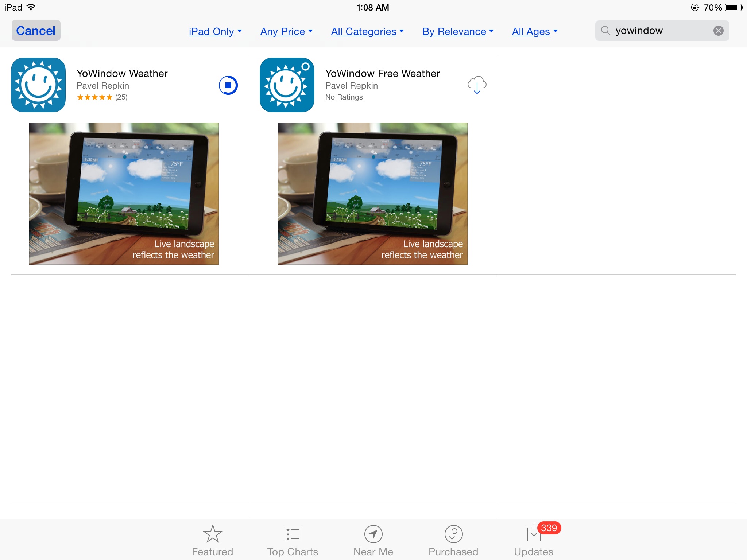This screenshot has width=747, height=560.
Task: View the YoWindow Free Weather screenshot
Action: [x=372, y=194]
